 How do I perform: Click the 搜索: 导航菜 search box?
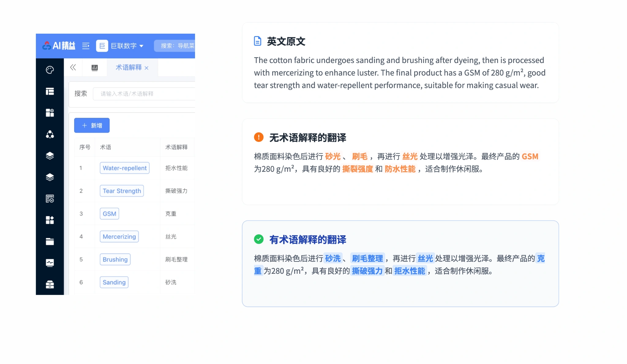175,46
